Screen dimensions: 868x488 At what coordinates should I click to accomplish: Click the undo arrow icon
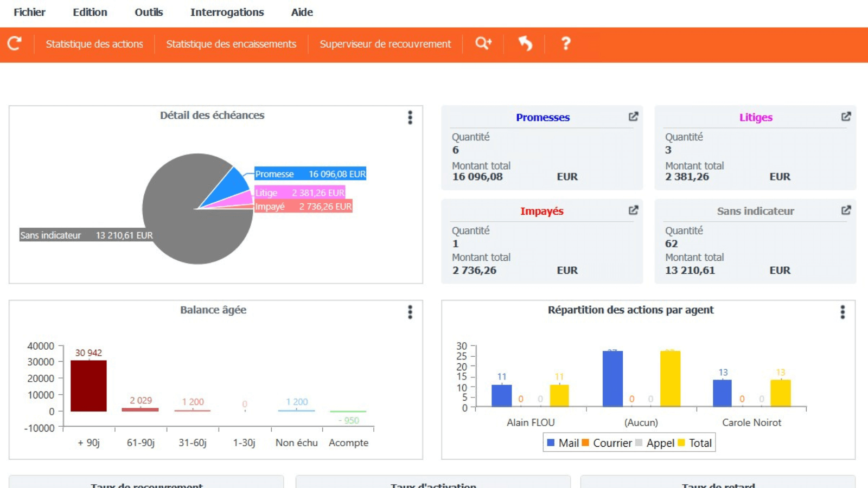pyautogui.click(x=525, y=43)
